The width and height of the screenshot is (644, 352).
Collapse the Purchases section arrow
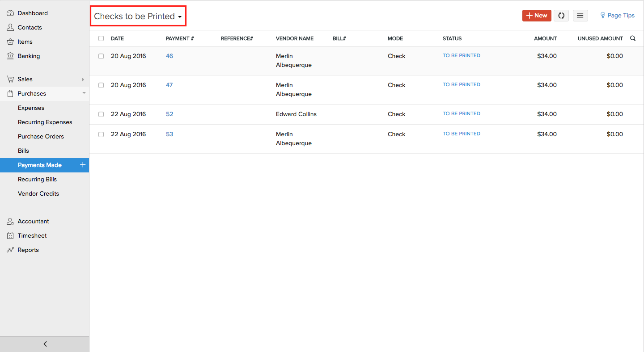(84, 93)
